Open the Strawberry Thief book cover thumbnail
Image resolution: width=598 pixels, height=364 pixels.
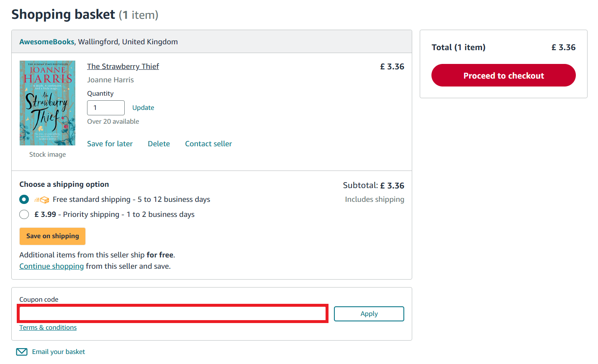point(47,103)
